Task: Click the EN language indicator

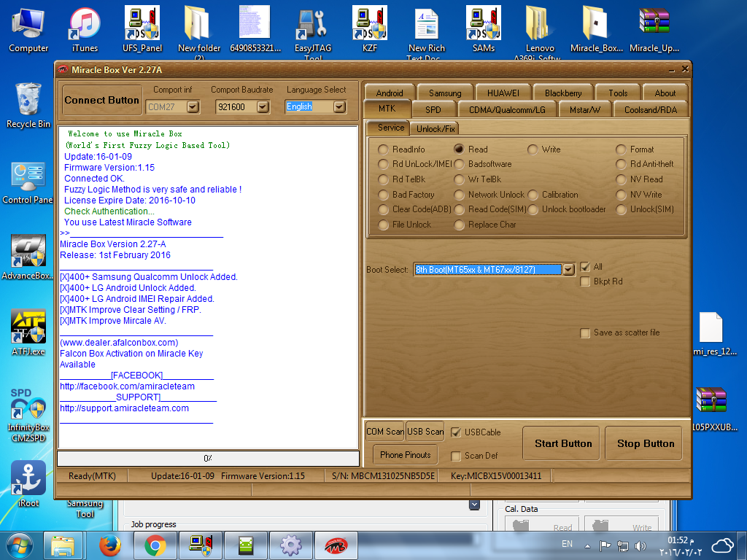Action: click(567, 544)
